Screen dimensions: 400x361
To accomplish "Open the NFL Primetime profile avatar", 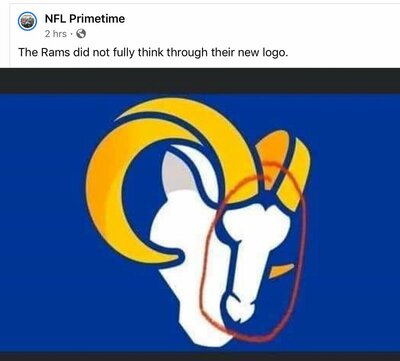I will pos(27,21).
